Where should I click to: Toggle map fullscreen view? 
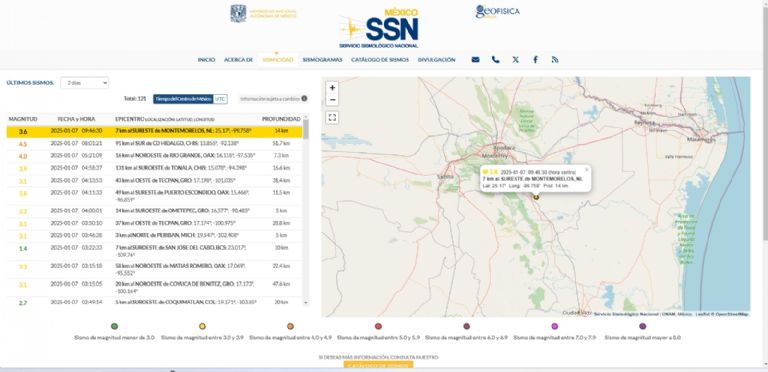[x=333, y=117]
